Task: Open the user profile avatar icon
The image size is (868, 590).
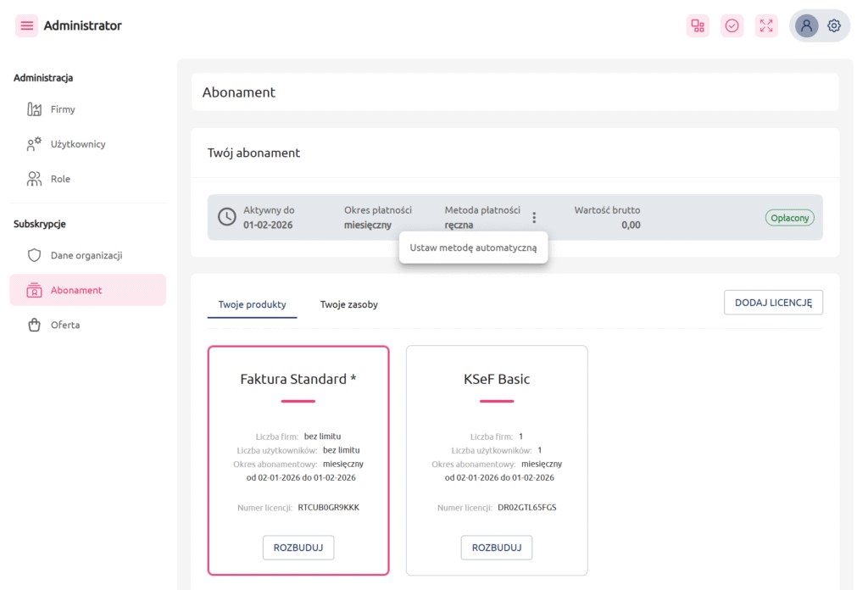Action: click(x=806, y=25)
